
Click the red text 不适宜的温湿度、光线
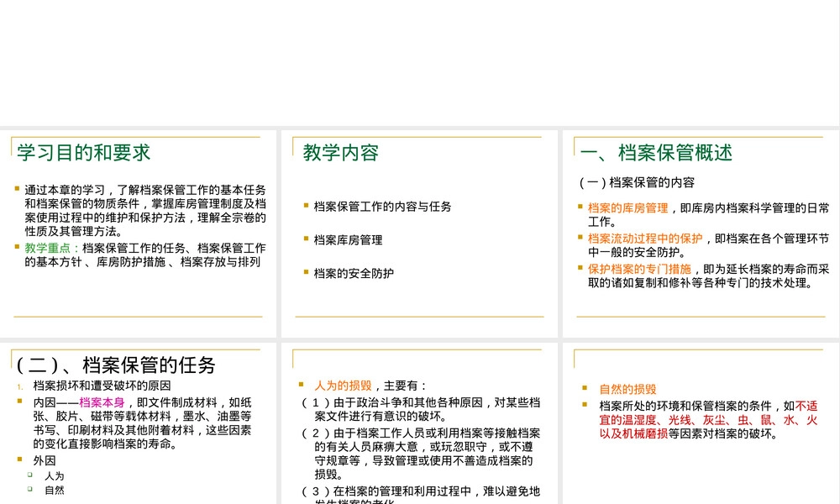coord(708,420)
